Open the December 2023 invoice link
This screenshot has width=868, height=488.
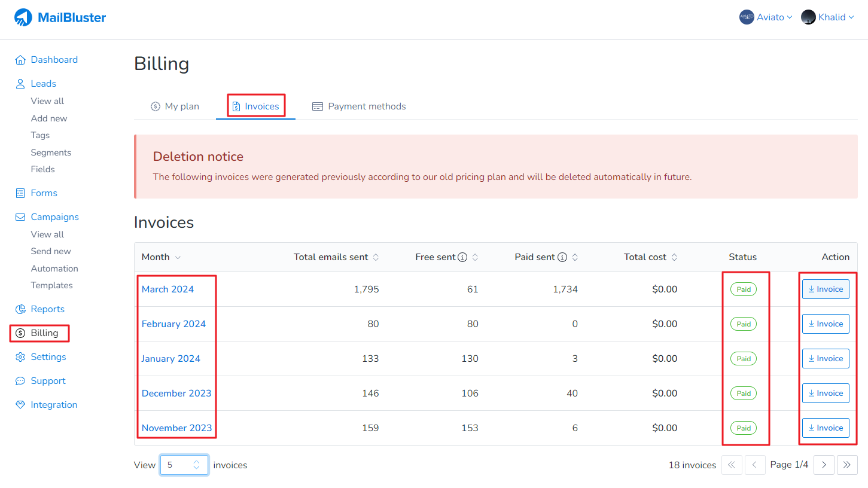tap(176, 394)
